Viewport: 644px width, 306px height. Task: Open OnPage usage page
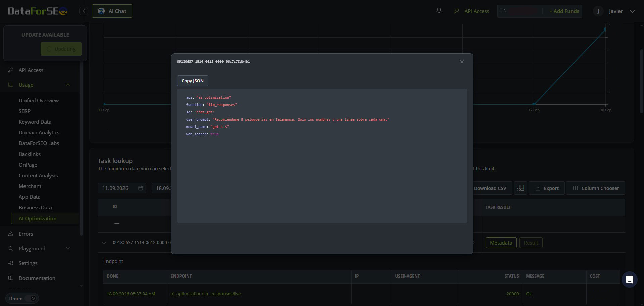point(28,165)
